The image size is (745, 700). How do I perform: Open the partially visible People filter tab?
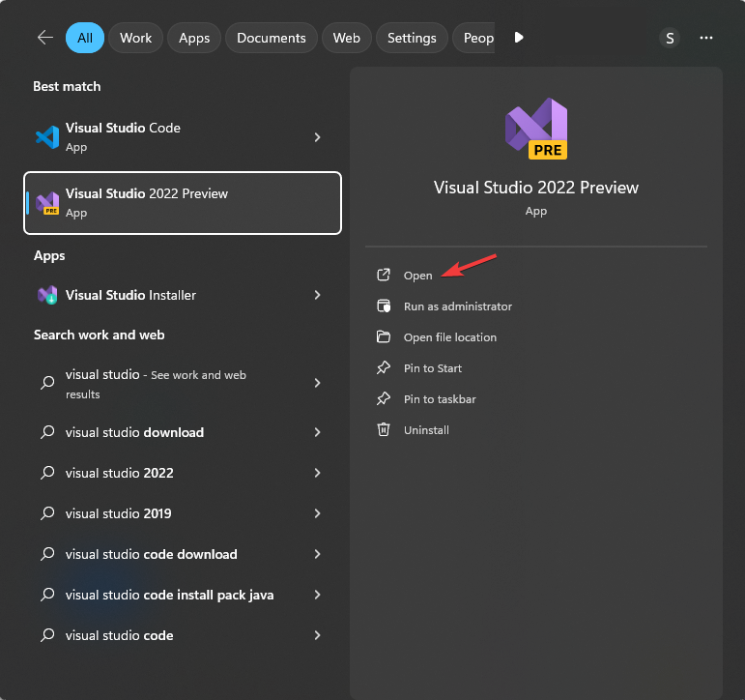coord(473,38)
